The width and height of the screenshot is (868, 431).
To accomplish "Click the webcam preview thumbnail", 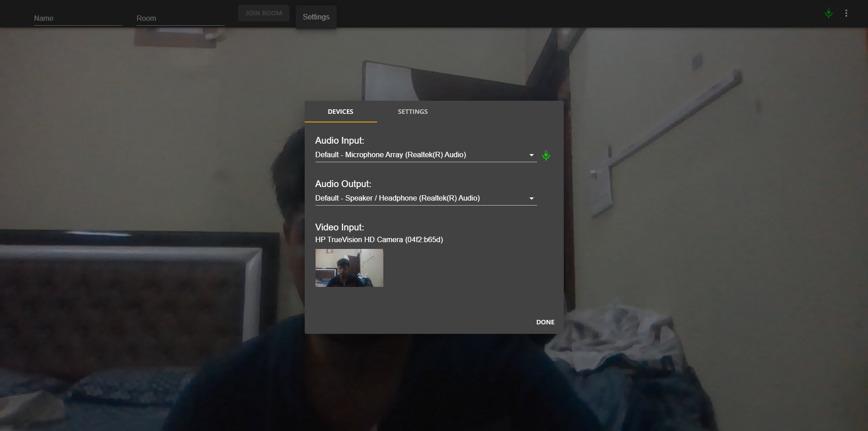I will click(x=349, y=268).
